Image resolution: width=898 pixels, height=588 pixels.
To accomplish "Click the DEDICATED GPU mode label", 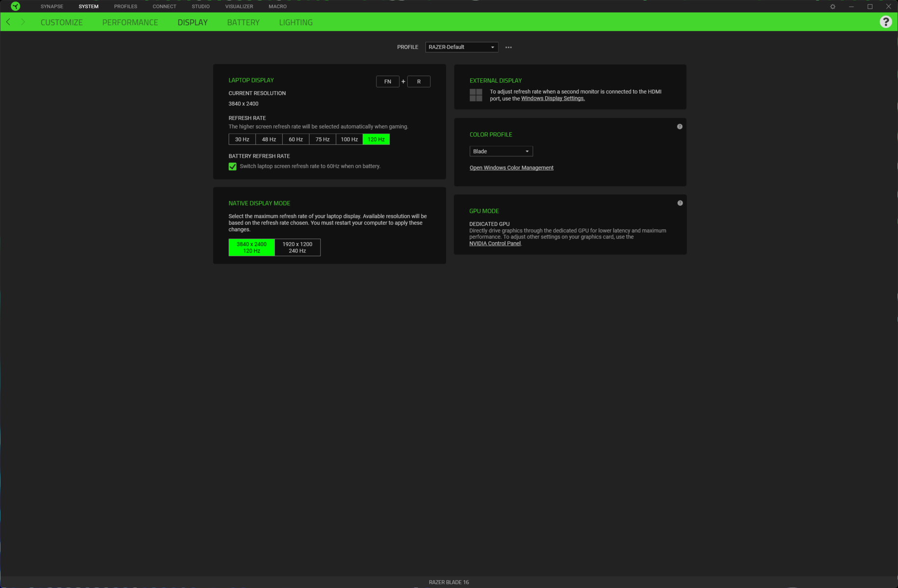I will [490, 224].
